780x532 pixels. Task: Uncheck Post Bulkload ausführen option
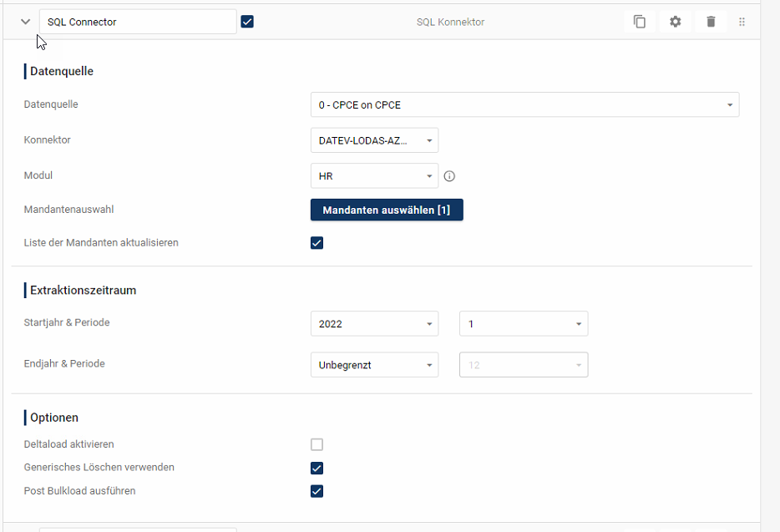(x=317, y=491)
